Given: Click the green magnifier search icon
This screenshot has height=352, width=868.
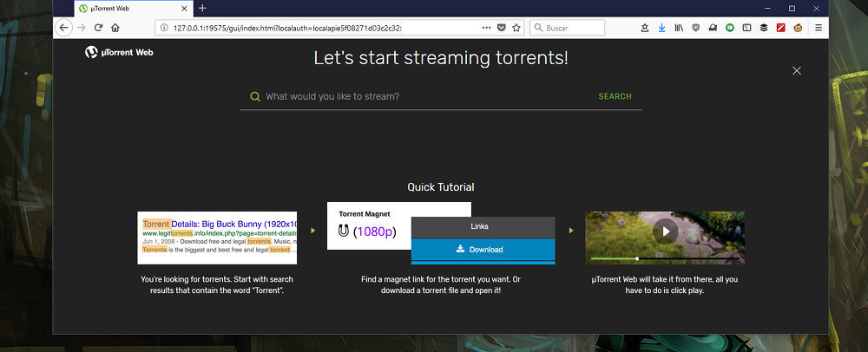Looking at the screenshot, I should pos(255,96).
